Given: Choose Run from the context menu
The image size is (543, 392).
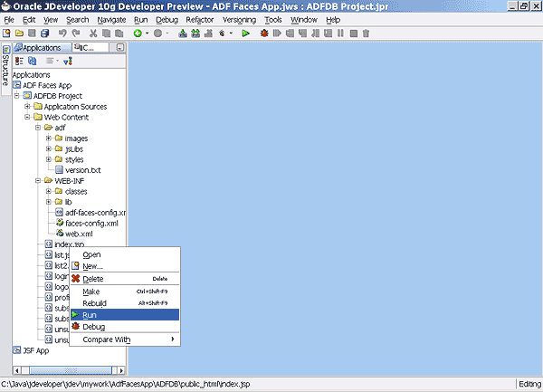Looking at the screenshot, I should pos(125,315).
